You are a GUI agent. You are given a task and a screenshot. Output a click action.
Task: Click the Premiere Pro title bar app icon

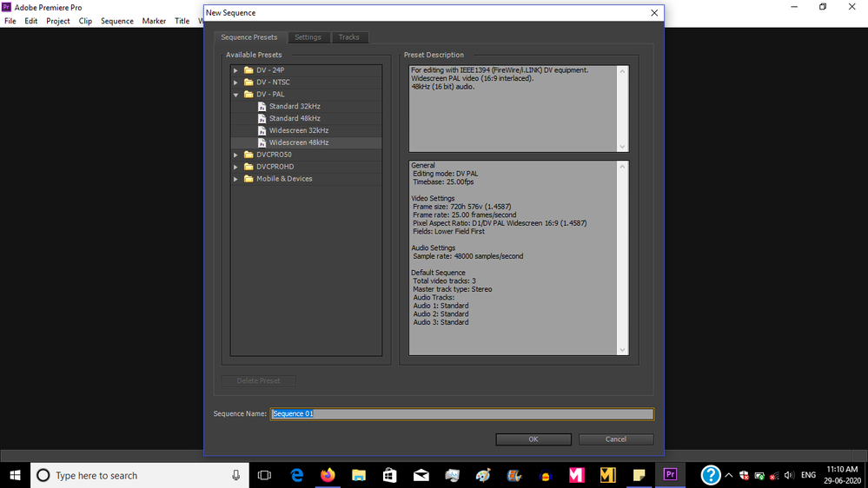click(7, 7)
